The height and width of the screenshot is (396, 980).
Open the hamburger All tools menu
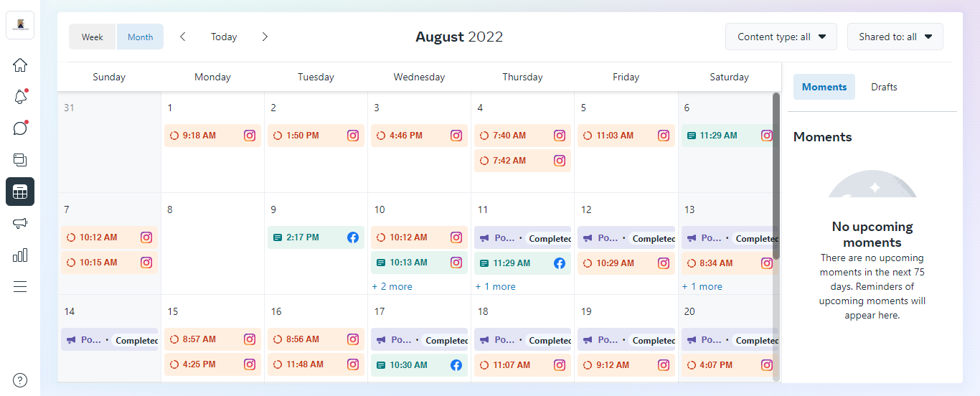[x=20, y=287]
